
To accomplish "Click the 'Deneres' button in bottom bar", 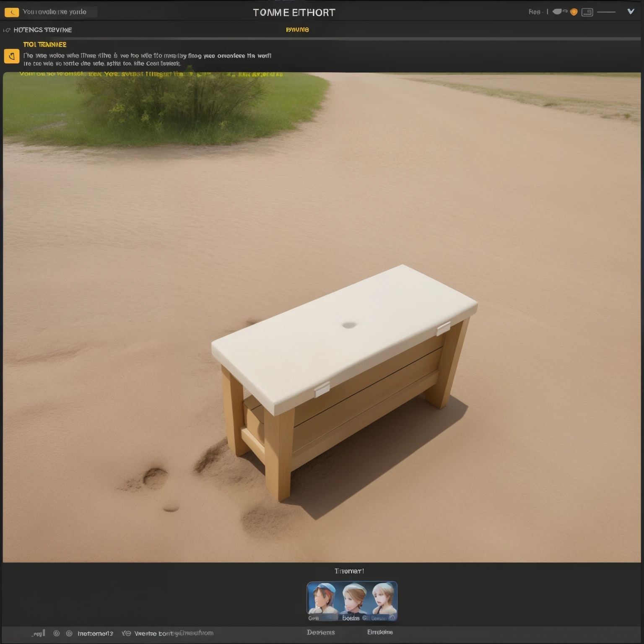I will tap(321, 632).
